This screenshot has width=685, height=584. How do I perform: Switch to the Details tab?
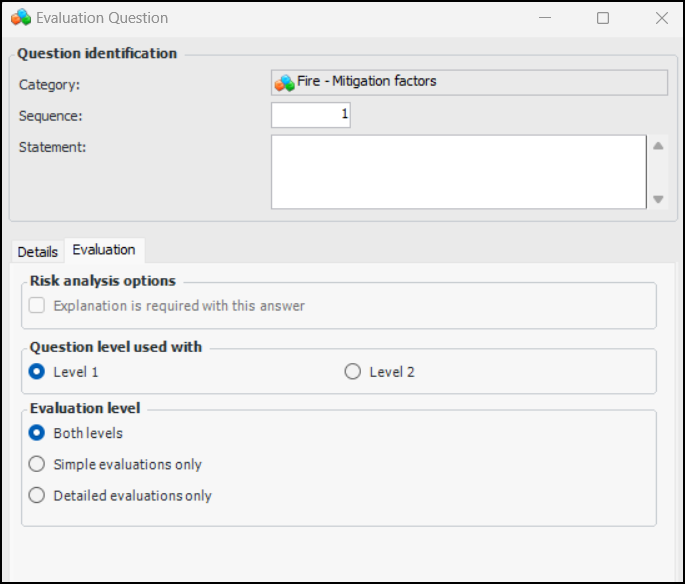(38, 251)
